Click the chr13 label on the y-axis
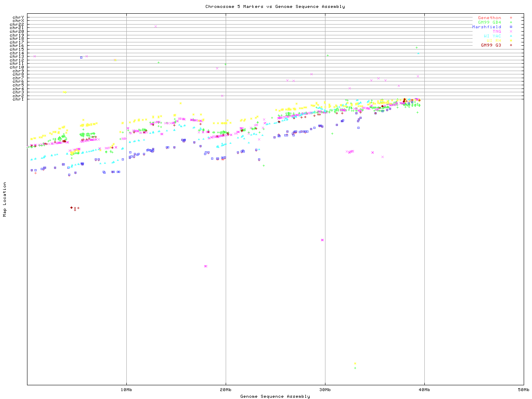The width and height of the screenshot is (532, 399). pyautogui.click(x=18, y=57)
